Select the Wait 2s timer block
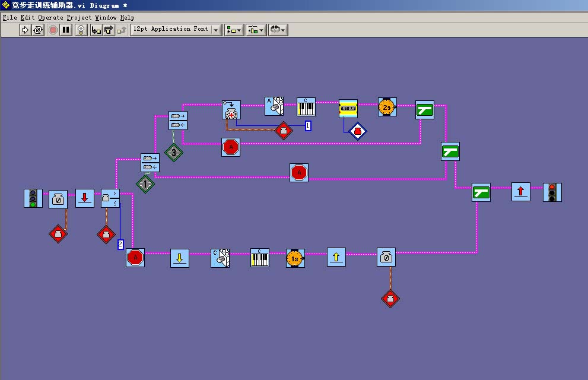This screenshot has width=588, height=380. click(387, 107)
